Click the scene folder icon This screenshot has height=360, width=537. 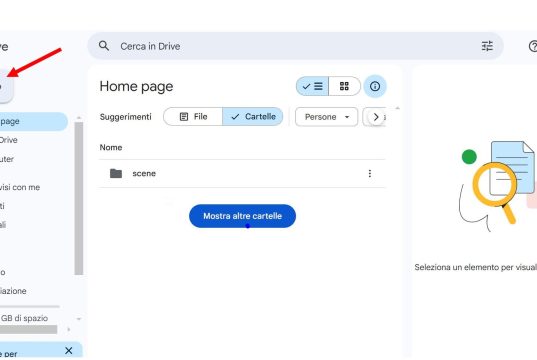(x=116, y=173)
